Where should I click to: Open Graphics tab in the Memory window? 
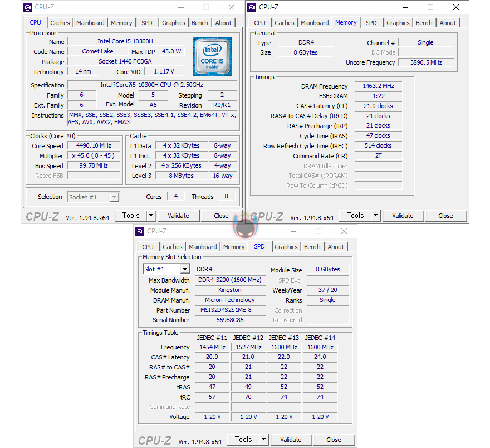(398, 23)
